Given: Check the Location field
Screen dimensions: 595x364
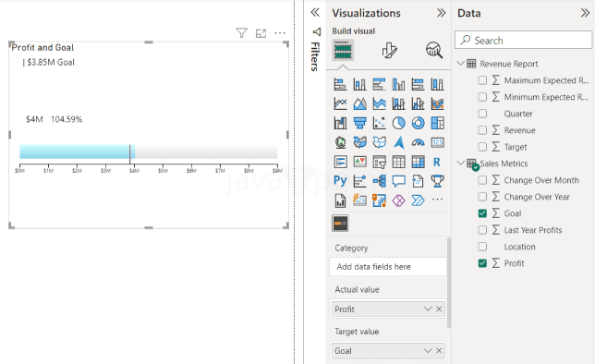Looking at the screenshot, I should click(482, 247).
